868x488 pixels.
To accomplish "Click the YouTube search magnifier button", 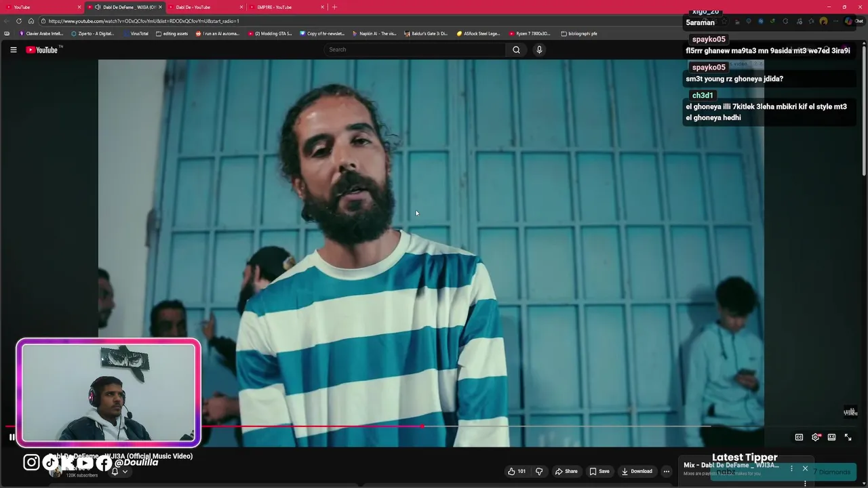I will tap(516, 49).
